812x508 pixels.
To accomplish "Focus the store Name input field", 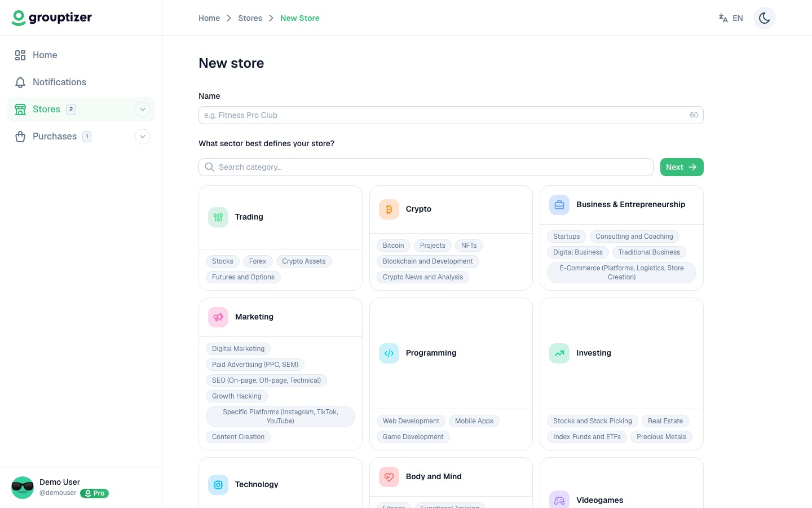I will pyautogui.click(x=451, y=115).
